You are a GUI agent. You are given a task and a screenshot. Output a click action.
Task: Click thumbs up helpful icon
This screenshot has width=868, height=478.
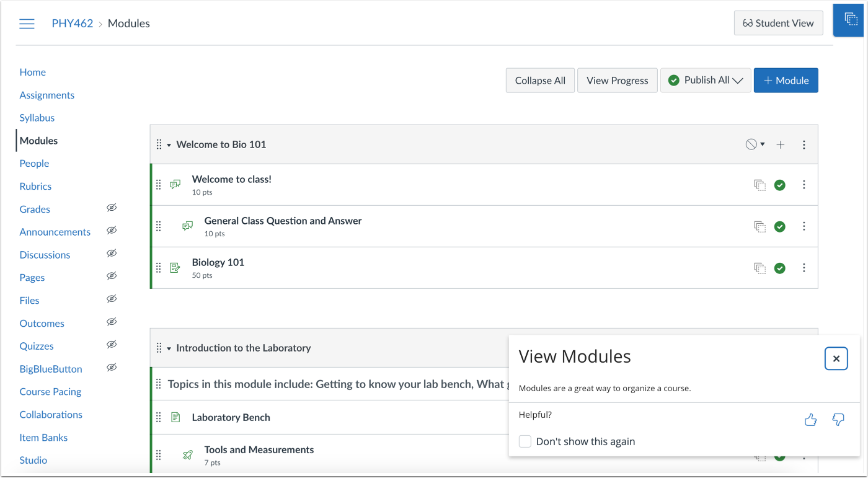click(x=810, y=420)
